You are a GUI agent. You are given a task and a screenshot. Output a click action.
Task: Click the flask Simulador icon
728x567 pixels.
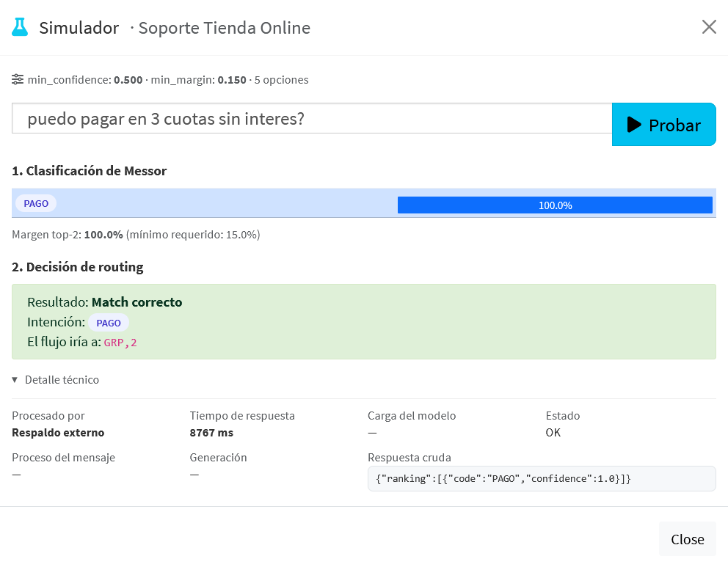(20, 27)
